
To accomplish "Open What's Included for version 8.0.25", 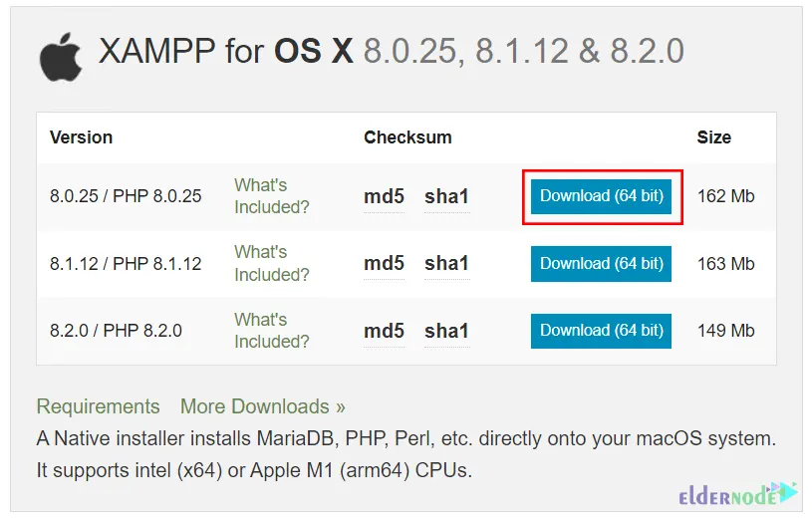I will pos(271,196).
